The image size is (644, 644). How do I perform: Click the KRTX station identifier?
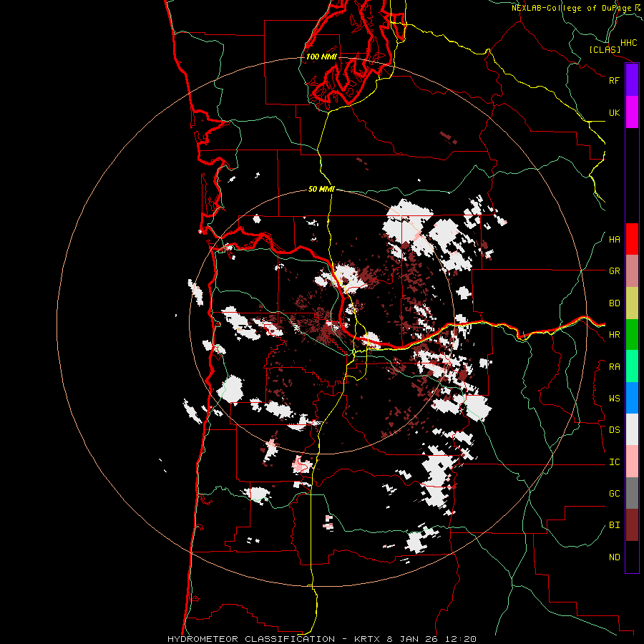[367, 639]
